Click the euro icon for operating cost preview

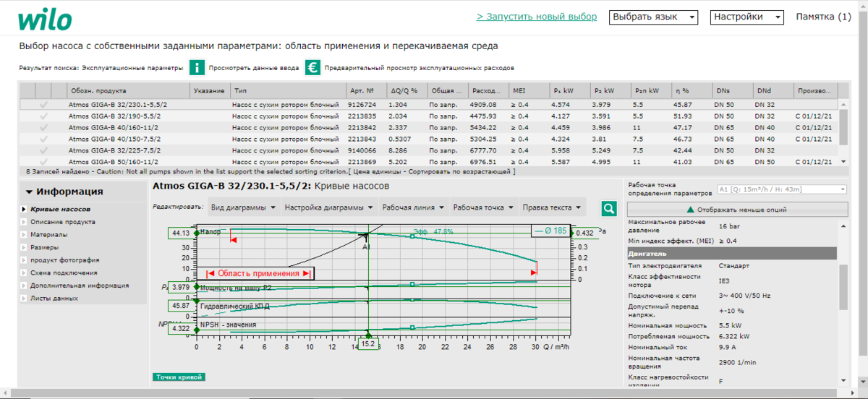(312, 68)
